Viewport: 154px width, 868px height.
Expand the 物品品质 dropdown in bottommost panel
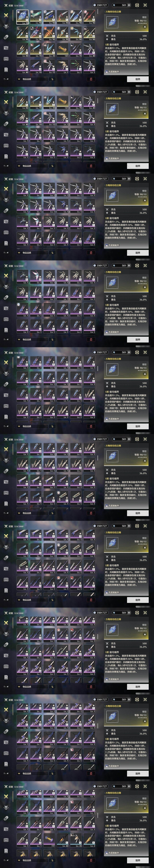[x=32, y=860]
